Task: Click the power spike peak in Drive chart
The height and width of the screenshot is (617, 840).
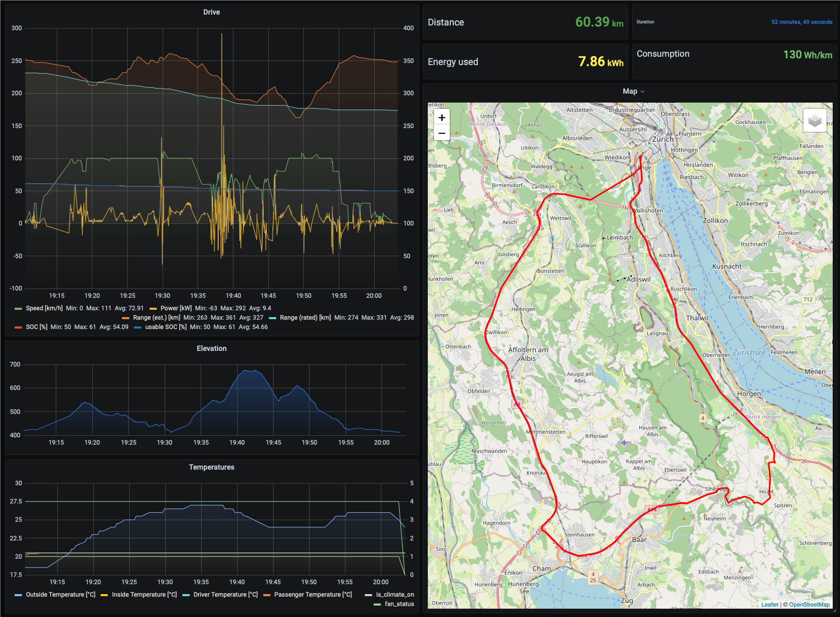Action: (x=222, y=34)
